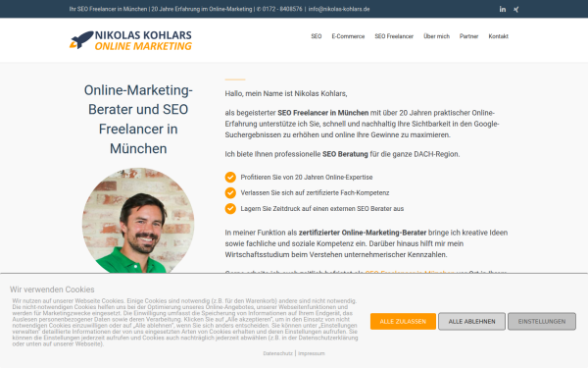Click the text 'Hallo, mein Name ist Nikolas Kohlars,'
The height and width of the screenshot is (368, 588).
[286, 93]
